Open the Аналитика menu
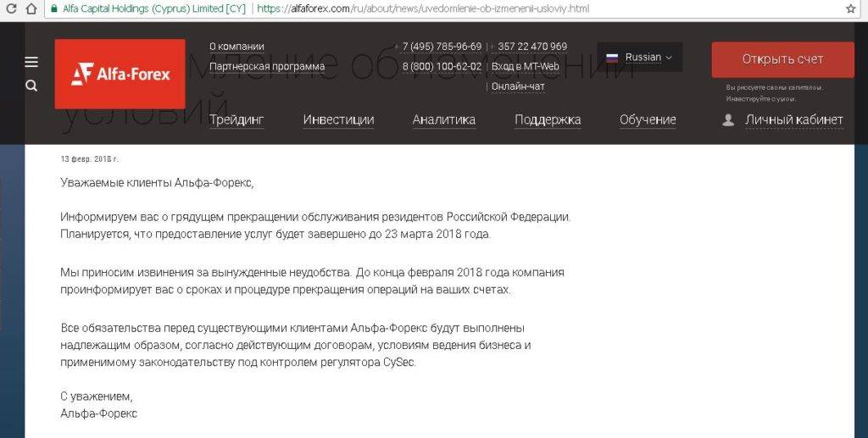 point(444,119)
